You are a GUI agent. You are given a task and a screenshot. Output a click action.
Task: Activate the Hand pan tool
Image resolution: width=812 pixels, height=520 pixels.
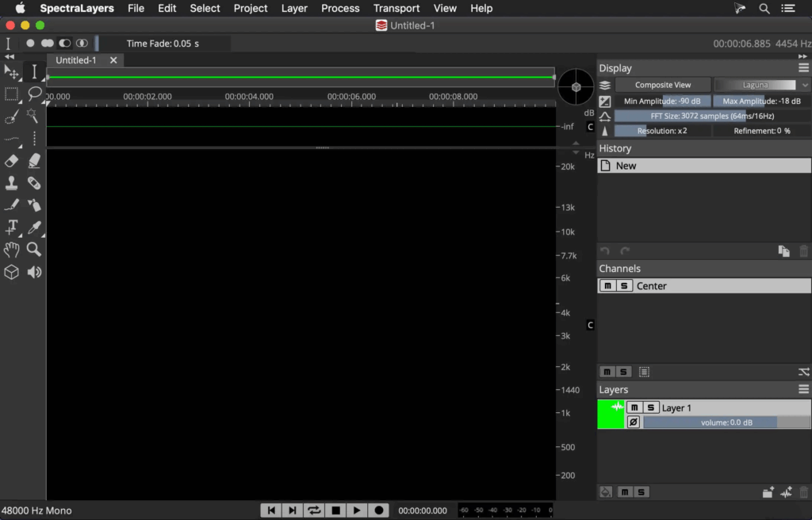point(12,250)
